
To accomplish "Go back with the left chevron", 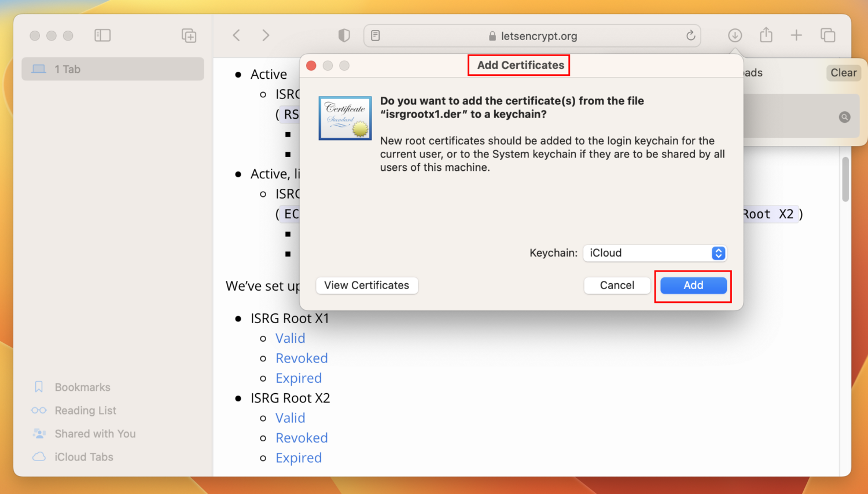I will (x=237, y=35).
